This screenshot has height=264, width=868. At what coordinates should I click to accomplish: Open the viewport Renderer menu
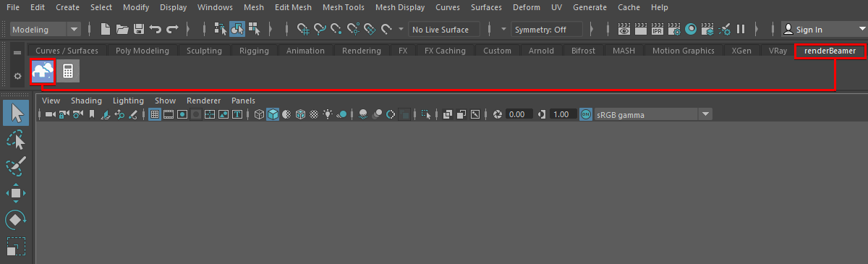click(x=203, y=101)
